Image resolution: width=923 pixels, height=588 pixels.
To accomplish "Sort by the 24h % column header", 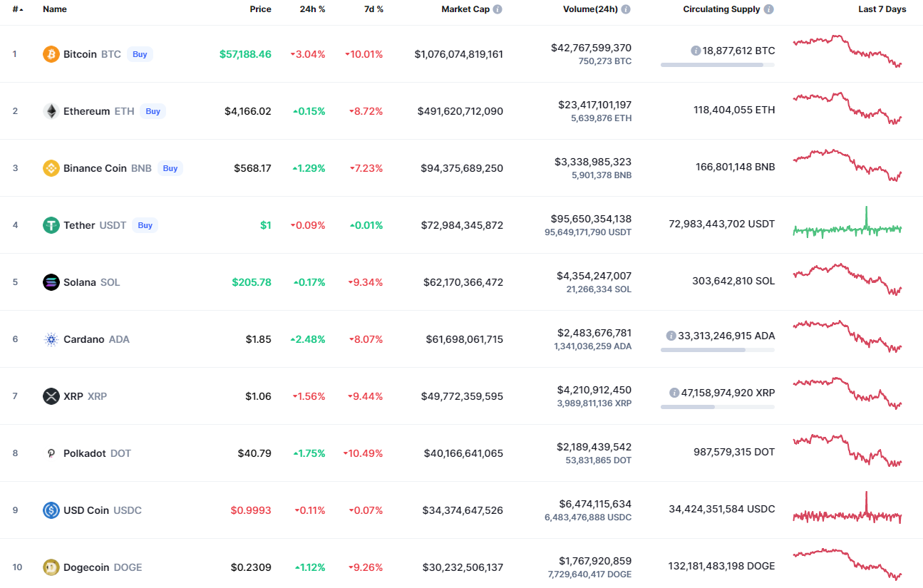I will pos(312,9).
